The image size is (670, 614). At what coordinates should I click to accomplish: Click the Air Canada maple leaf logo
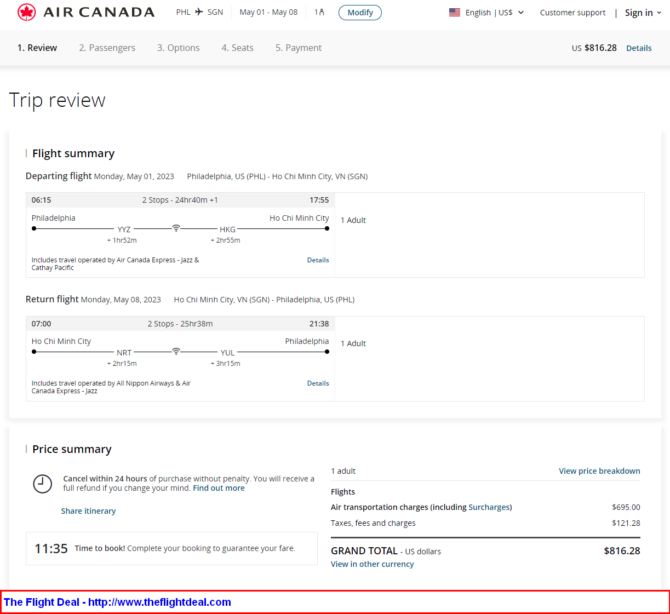pos(26,12)
